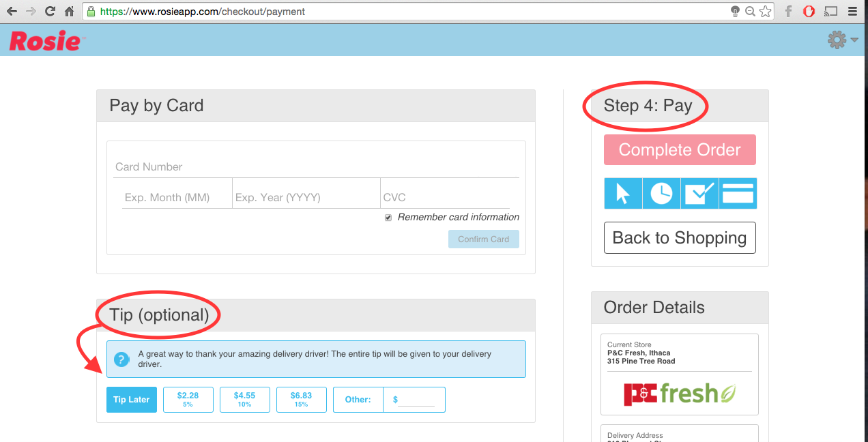Choose the 10% tip of $4.55
868x442 pixels.
[x=244, y=400]
